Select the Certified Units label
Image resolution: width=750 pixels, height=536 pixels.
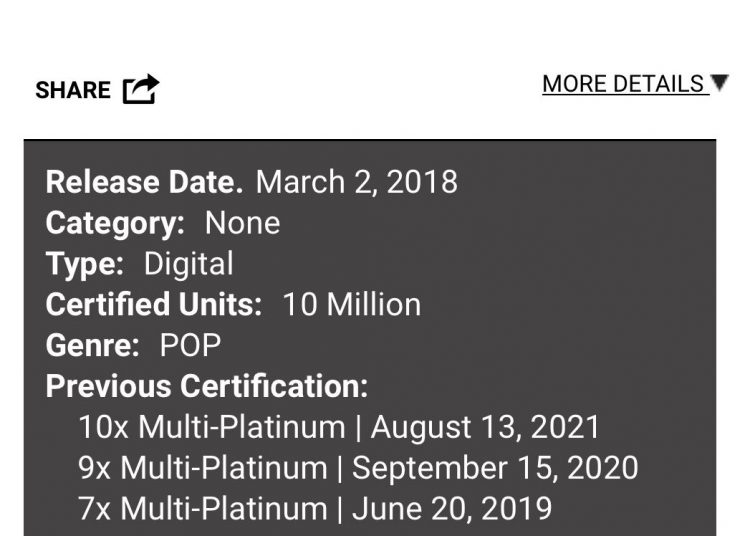pos(154,304)
